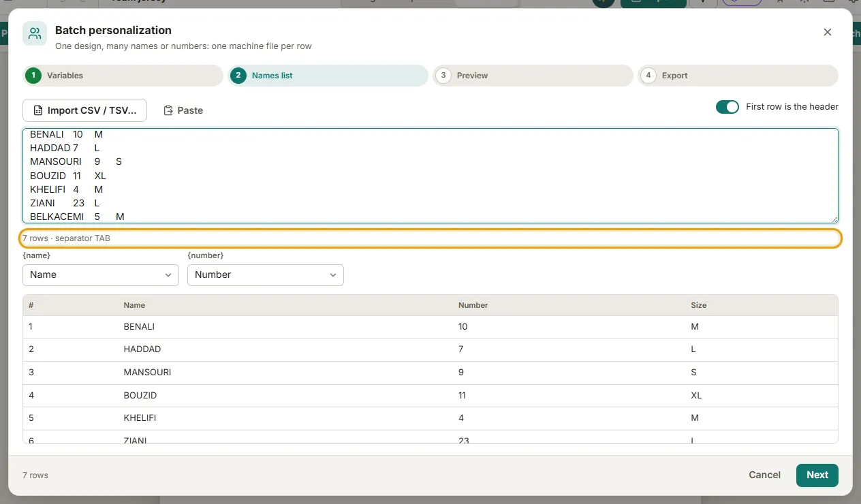Open the Export step
861x504 pixels.
(738, 76)
